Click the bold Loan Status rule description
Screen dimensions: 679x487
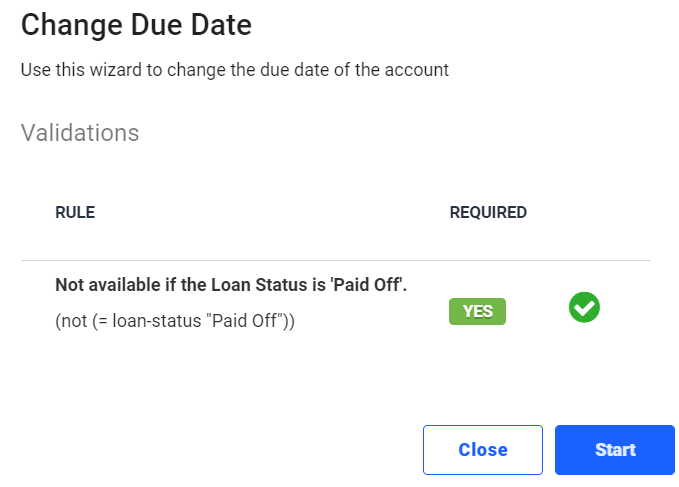tap(231, 285)
